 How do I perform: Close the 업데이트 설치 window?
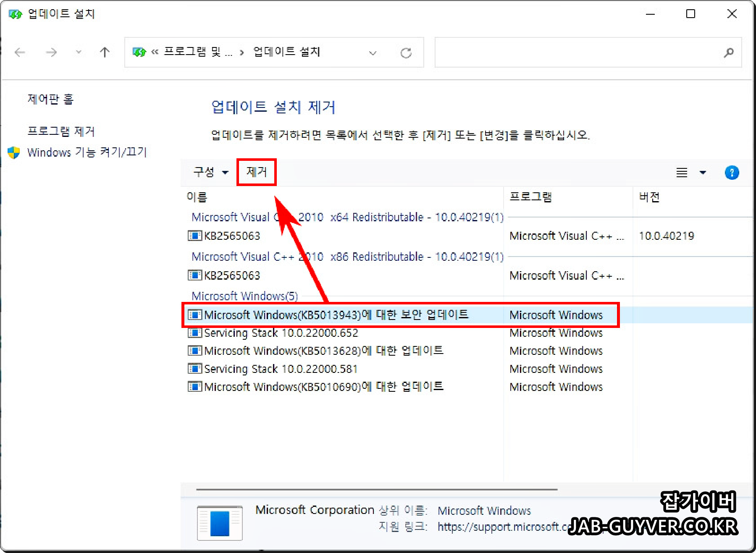(732, 14)
